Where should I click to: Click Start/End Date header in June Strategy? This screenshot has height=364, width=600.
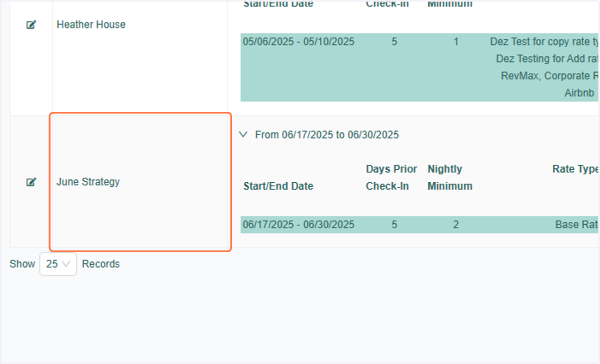278,186
